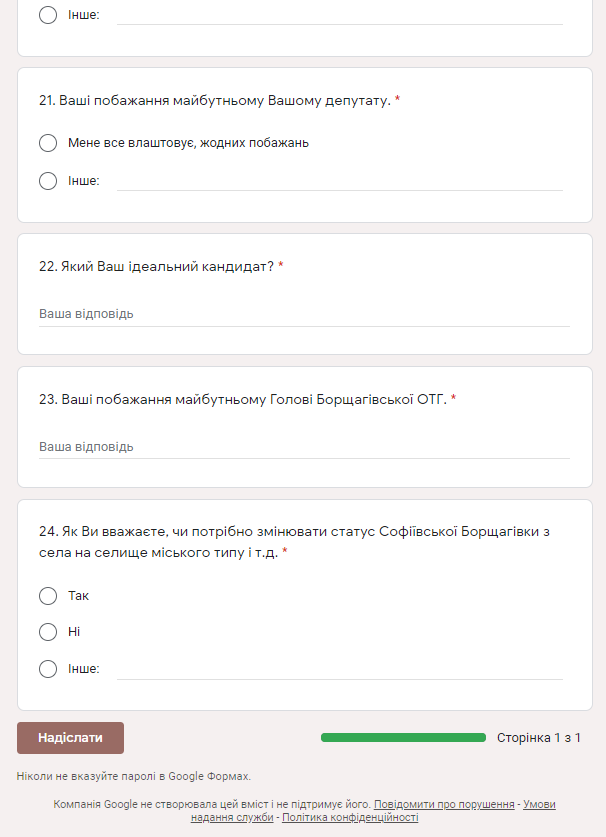Click question 22 title 'ідеальний кандидат'
This screenshot has width=606, height=837.
[156, 266]
